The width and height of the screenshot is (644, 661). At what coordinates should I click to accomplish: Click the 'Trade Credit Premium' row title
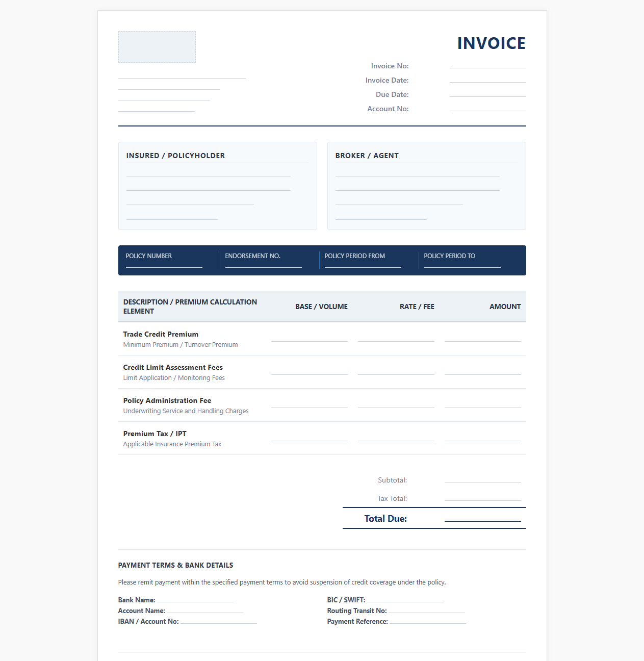tap(161, 334)
